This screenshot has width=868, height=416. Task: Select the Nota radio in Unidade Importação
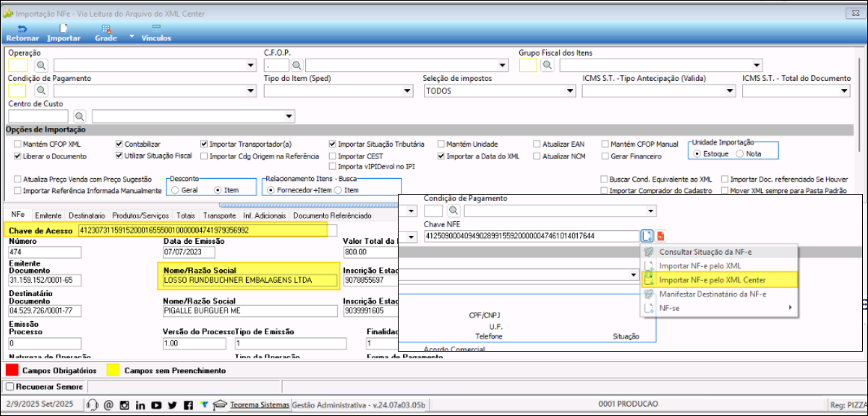tap(740, 153)
